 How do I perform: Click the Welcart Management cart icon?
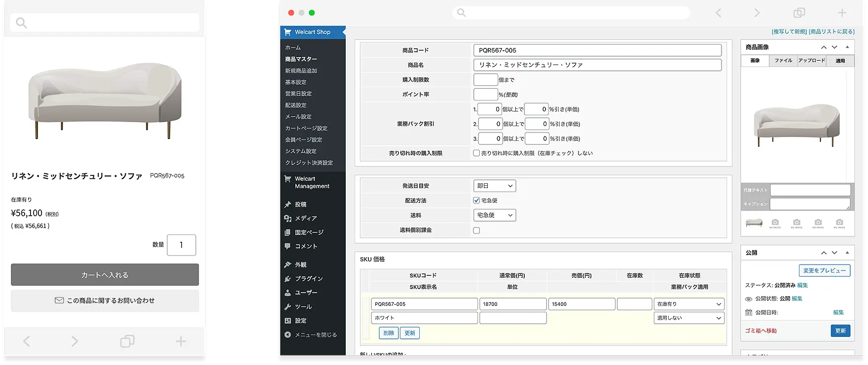(x=288, y=179)
